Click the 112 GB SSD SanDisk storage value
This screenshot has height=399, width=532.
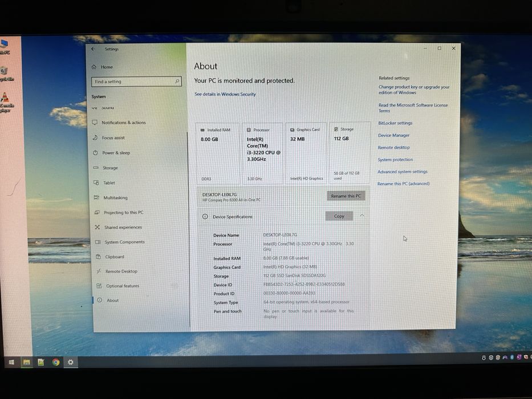tap(294, 275)
